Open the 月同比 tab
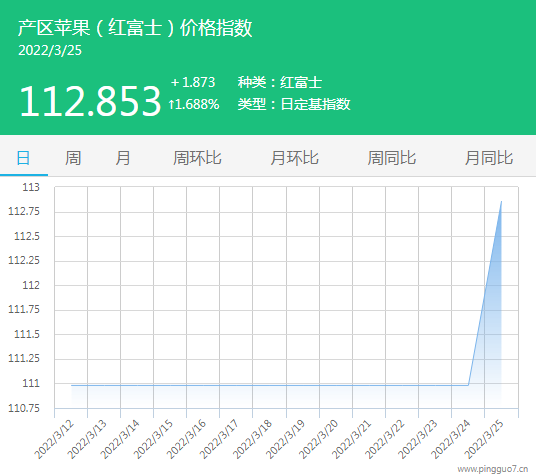536x475 pixels. point(489,158)
